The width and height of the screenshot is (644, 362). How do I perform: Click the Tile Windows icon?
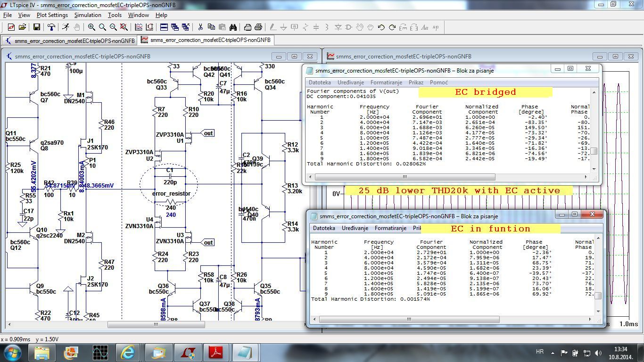click(164, 27)
